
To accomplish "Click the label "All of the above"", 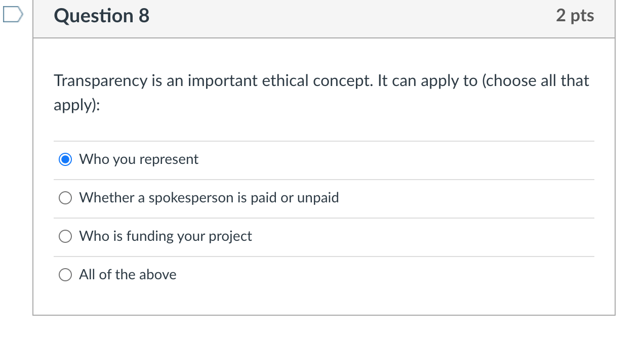I will point(128,275).
